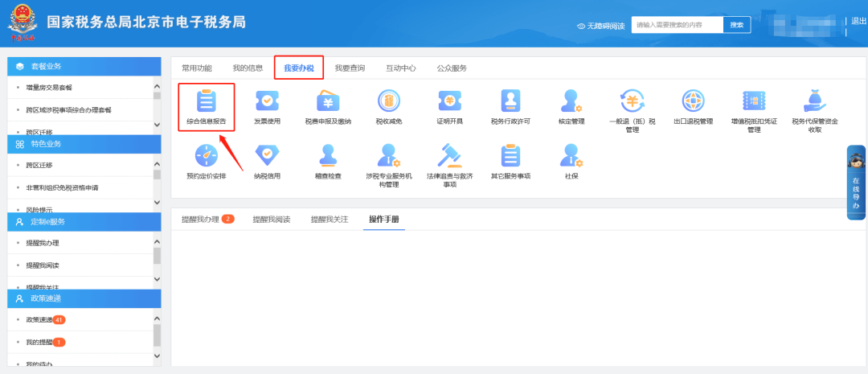Screen dimensions: 868x374
Task: Open 综合信息报告 icon
Action: tap(207, 101)
